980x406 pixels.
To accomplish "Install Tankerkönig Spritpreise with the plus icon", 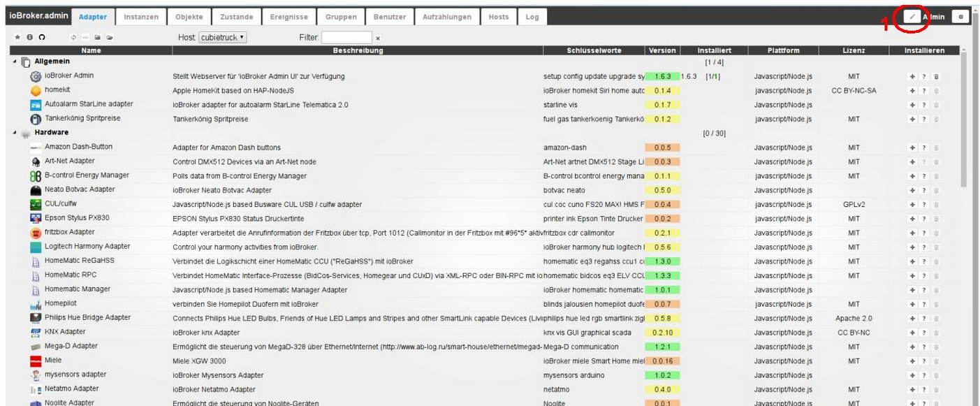I will (912, 119).
